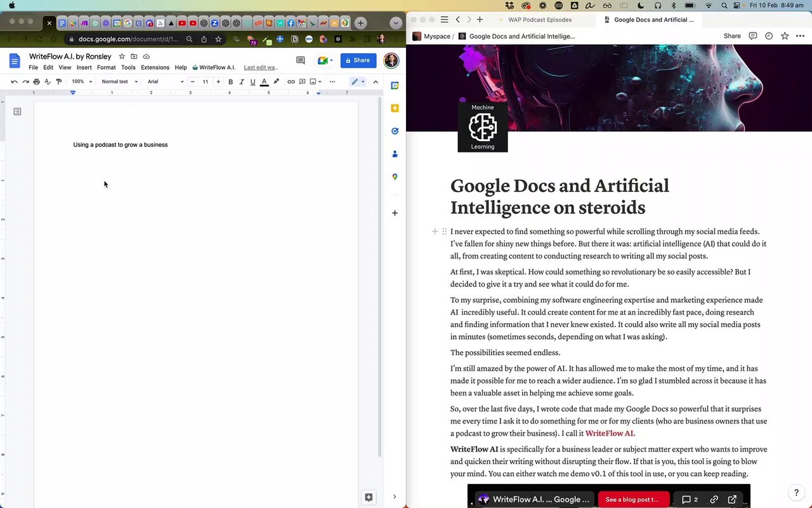Open the View menu in Google Docs
The image size is (812, 508).
click(x=65, y=67)
